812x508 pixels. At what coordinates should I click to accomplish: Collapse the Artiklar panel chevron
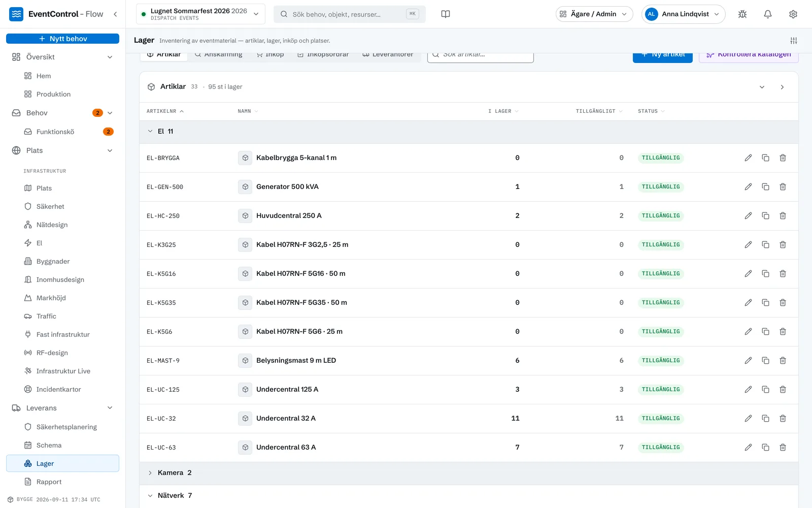[x=762, y=87]
